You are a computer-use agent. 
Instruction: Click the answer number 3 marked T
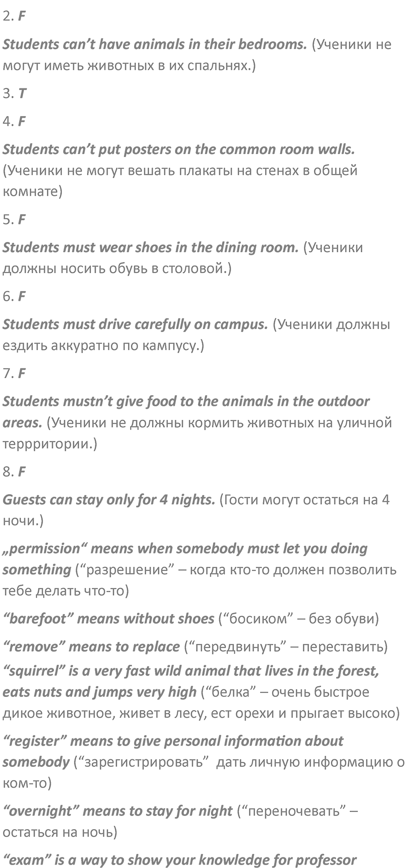click(x=15, y=93)
